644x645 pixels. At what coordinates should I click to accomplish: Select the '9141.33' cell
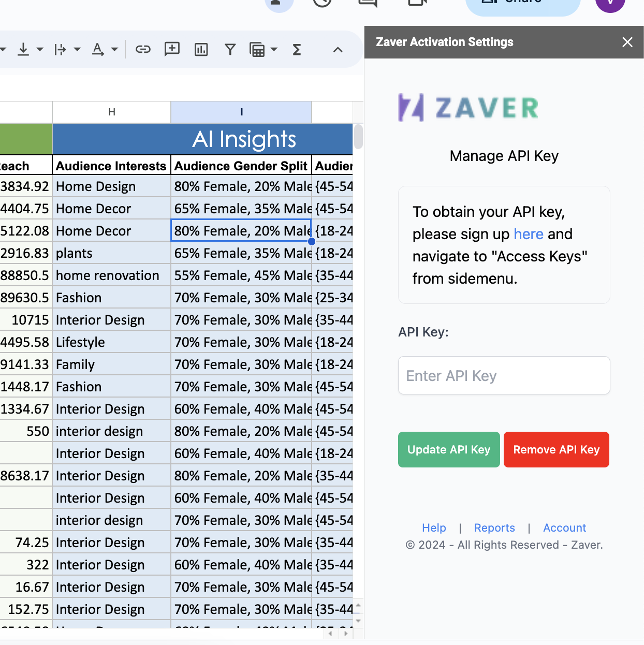(26, 364)
